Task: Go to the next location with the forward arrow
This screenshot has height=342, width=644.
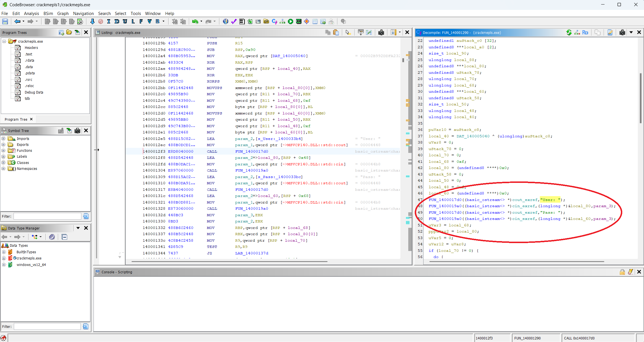Action: [30, 21]
